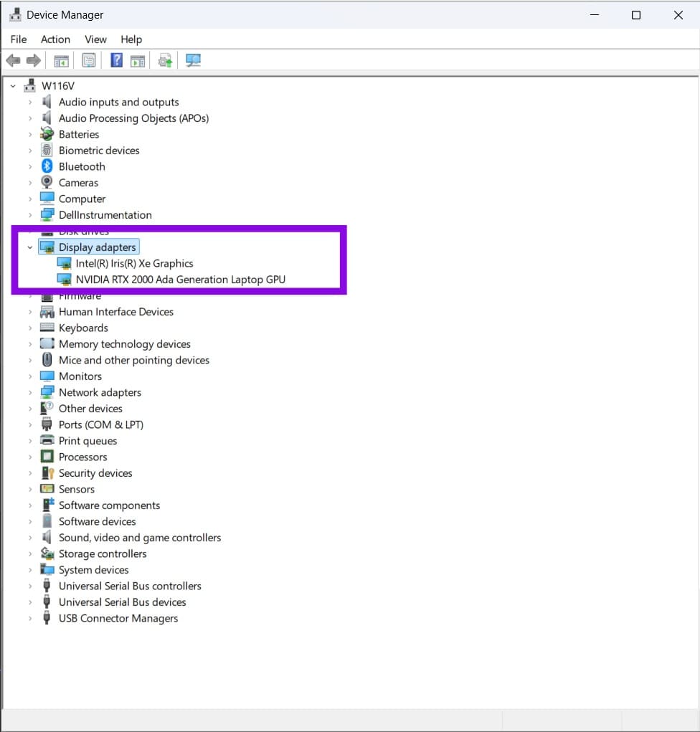Click the Other devices warning icon
This screenshot has width=700, height=732.
point(47,408)
